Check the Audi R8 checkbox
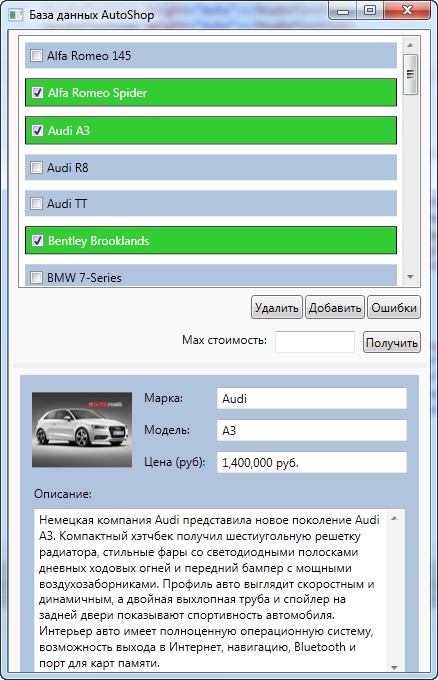The width and height of the screenshot is (438, 680). click(x=36, y=167)
